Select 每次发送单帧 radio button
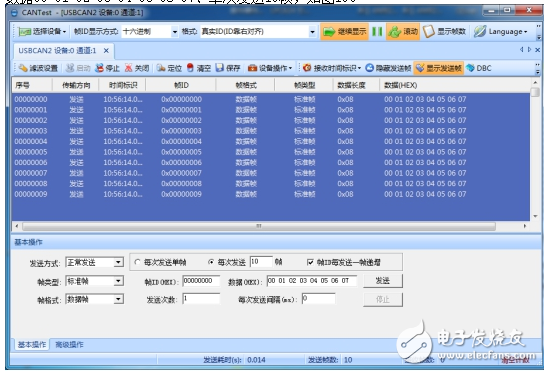This screenshot has width=544, height=372. tap(137, 262)
